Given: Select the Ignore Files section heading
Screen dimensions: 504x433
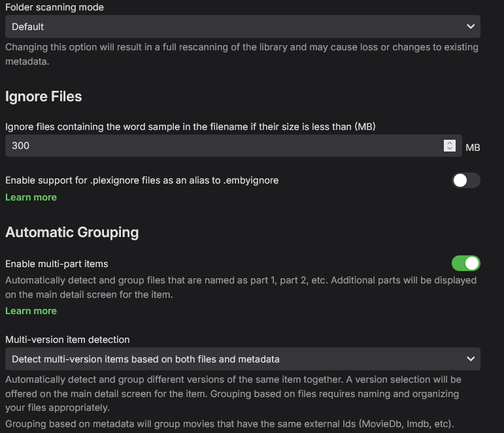Looking at the screenshot, I should point(44,97).
